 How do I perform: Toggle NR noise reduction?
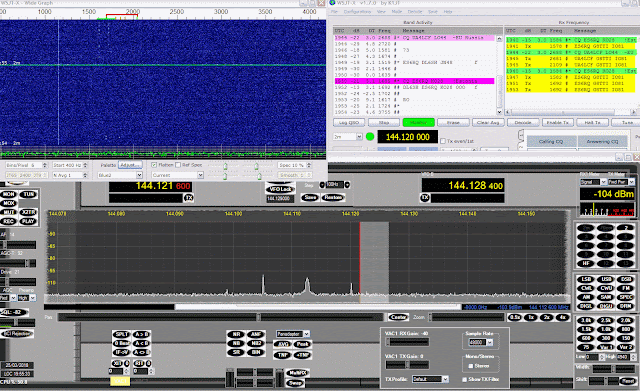tap(236, 334)
